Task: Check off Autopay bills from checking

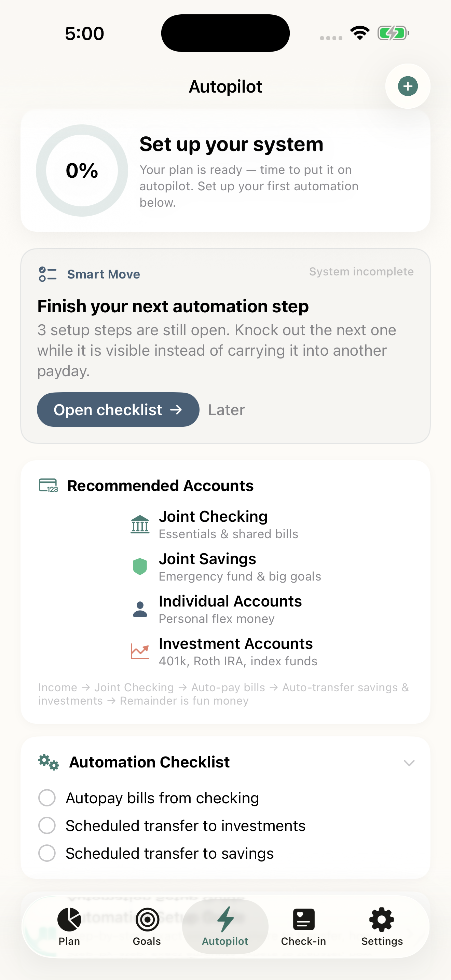Action: tap(47, 798)
